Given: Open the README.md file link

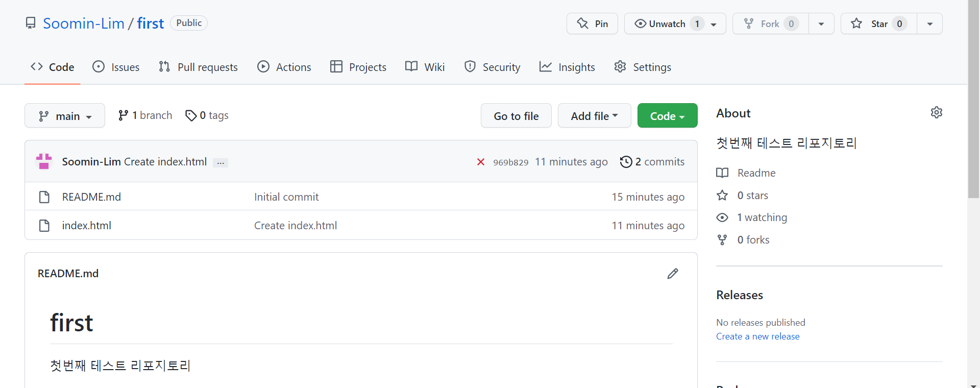Looking at the screenshot, I should [x=91, y=197].
